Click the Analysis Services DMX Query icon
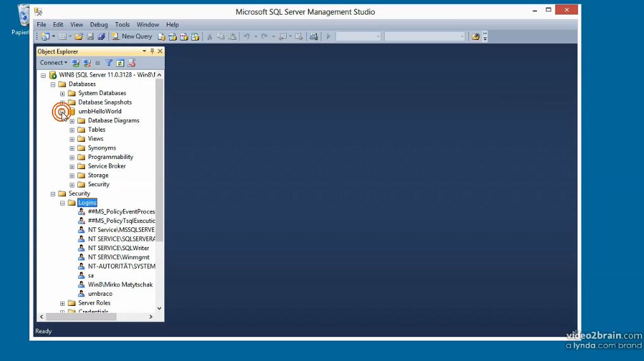The height and width of the screenshot is (361, 644). tap(184, 37)
